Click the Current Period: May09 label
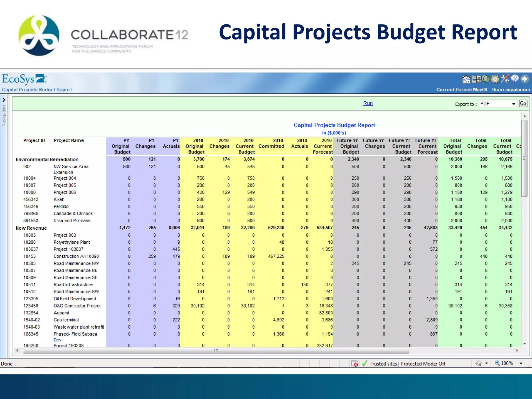Screen dimensions: 532x399 [x=462, y=90]
